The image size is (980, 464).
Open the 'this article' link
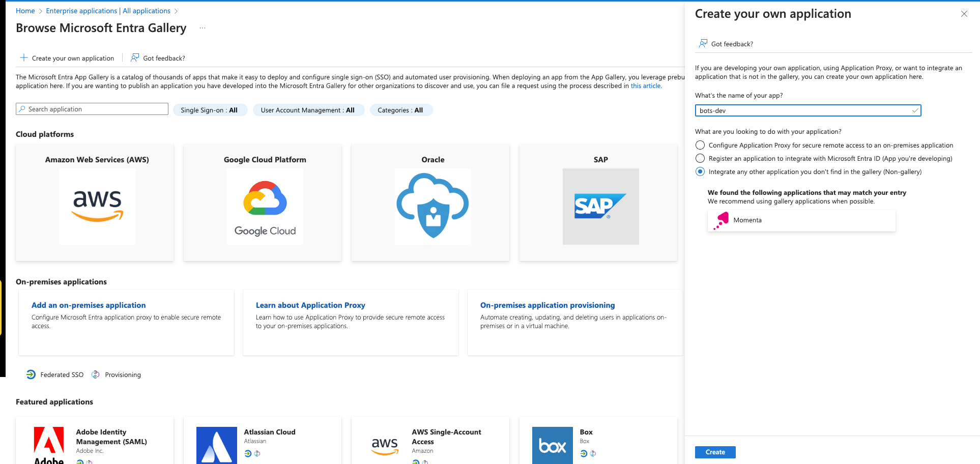(646, 86)
